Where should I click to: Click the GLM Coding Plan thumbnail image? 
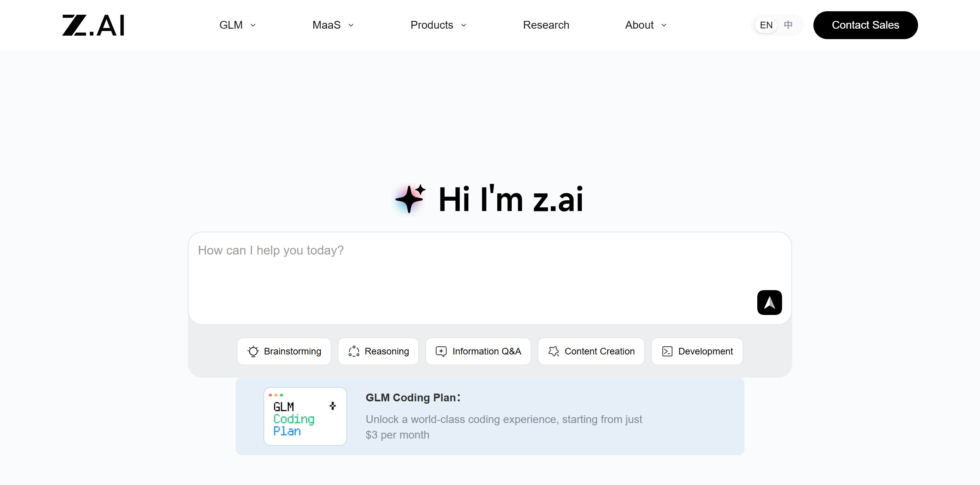tap(305, 416)
